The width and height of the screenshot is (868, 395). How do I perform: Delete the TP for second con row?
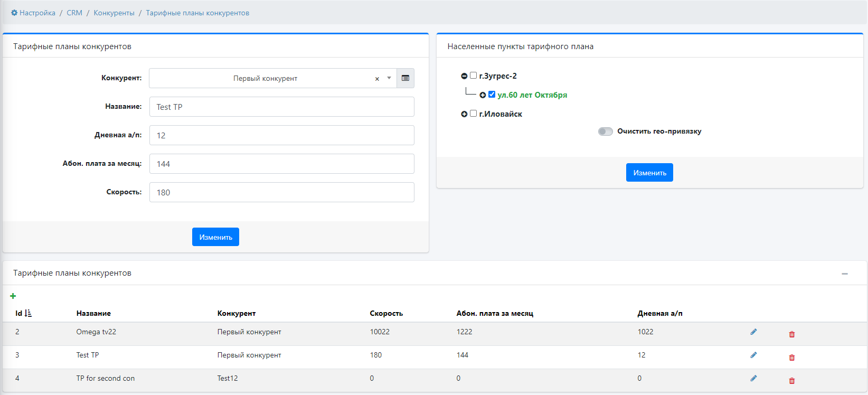791,381
